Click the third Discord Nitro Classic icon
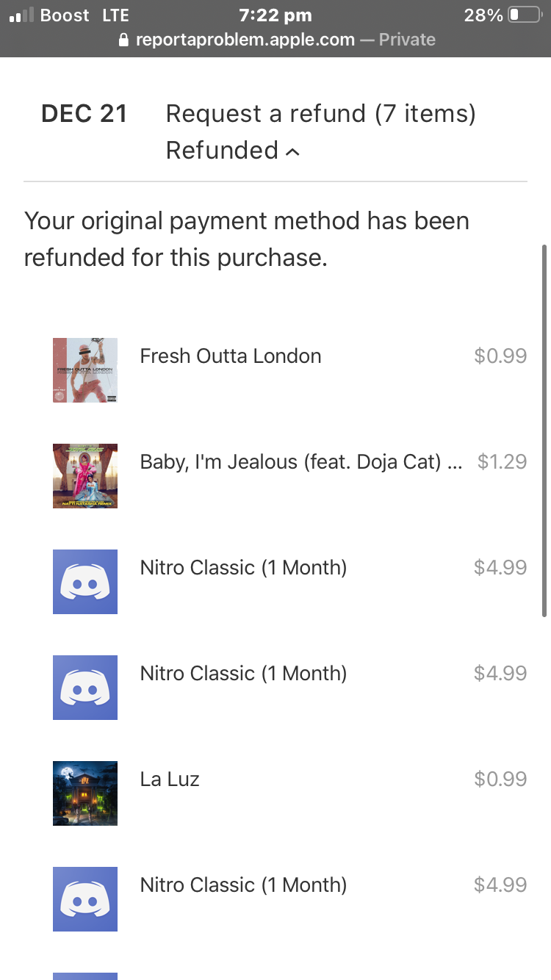Image resolution: width=551 pixels, height=980 pixels. tap(85, 899)
